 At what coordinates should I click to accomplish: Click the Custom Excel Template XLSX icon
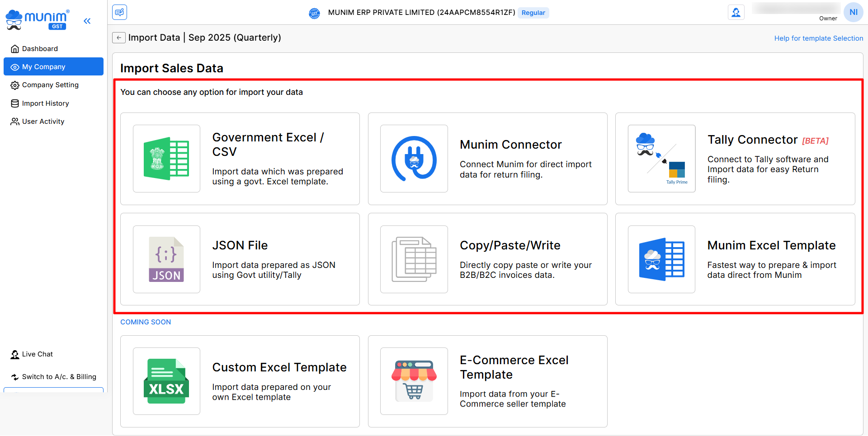pos(166,381)
